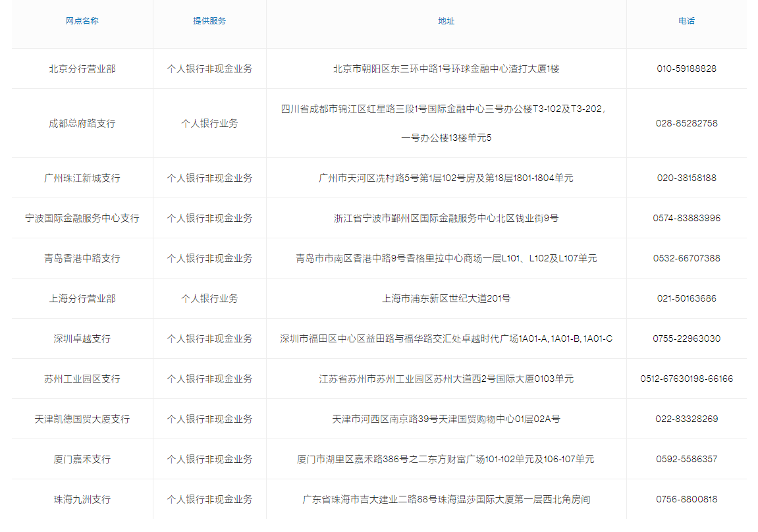Click phone number 0512-67630198-66166

[686, 379]
